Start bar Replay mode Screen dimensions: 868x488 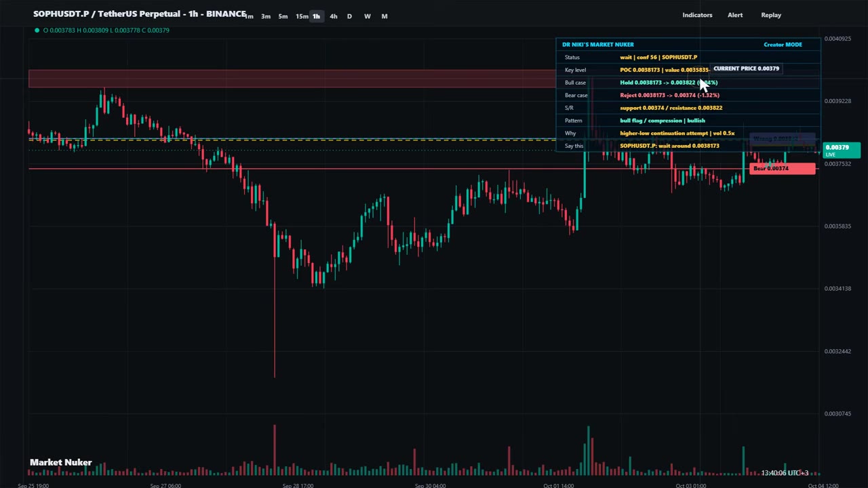click(771, 15)
